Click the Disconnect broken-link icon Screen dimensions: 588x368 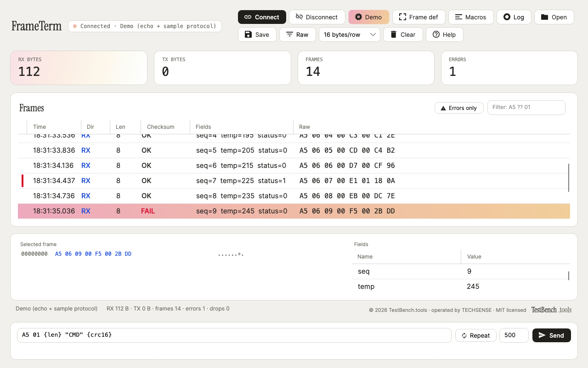tap(299, 17)
